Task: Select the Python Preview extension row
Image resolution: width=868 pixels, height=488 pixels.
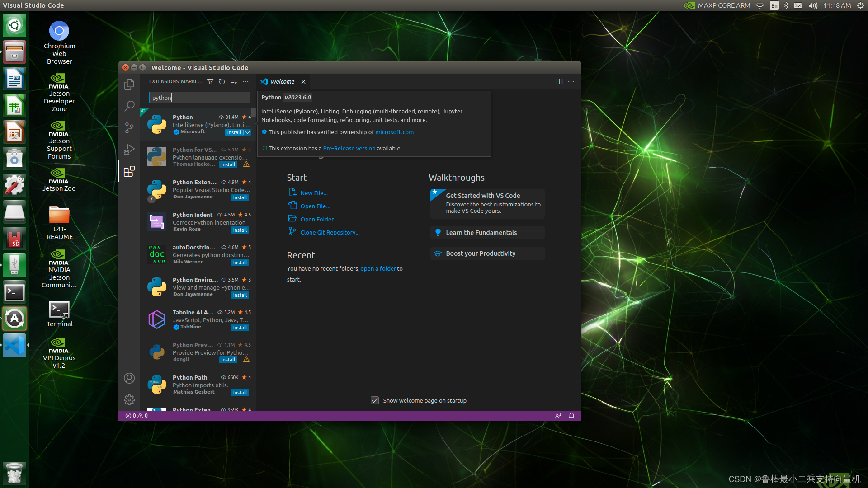Action: 198,352
